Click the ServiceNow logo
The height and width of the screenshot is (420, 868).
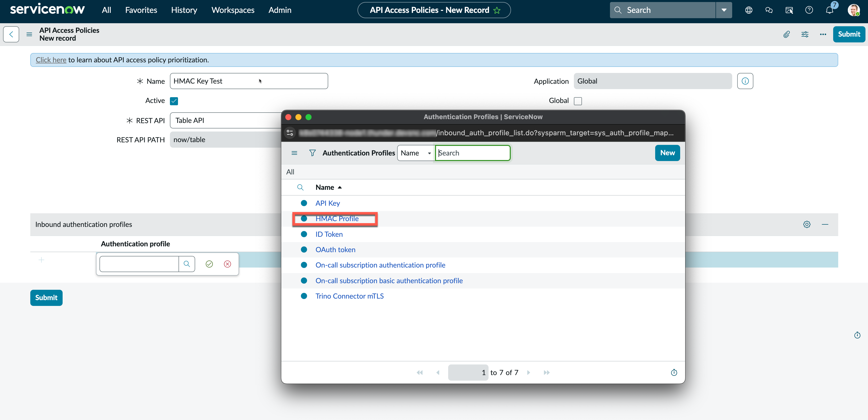[47, 9]
